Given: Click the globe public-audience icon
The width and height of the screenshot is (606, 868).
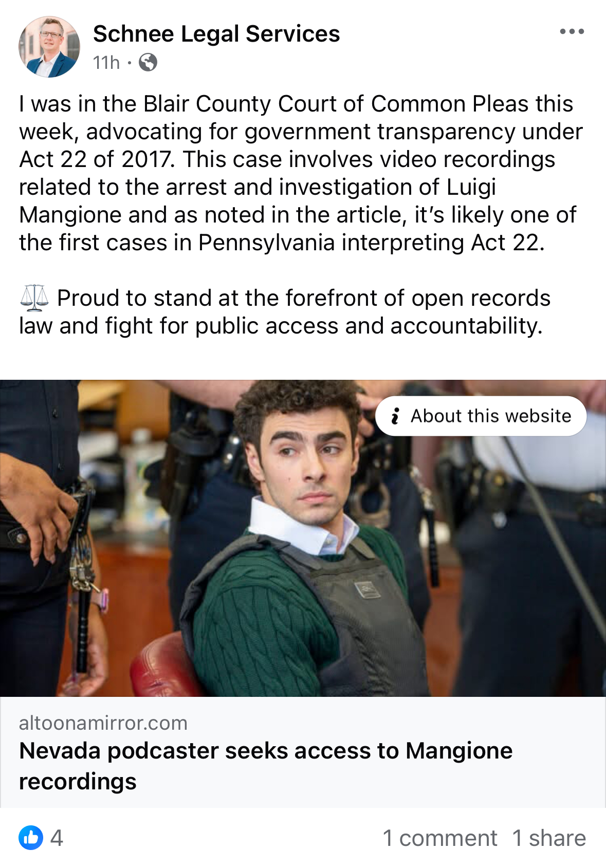Looking at the screenshot, I should 148,63.
